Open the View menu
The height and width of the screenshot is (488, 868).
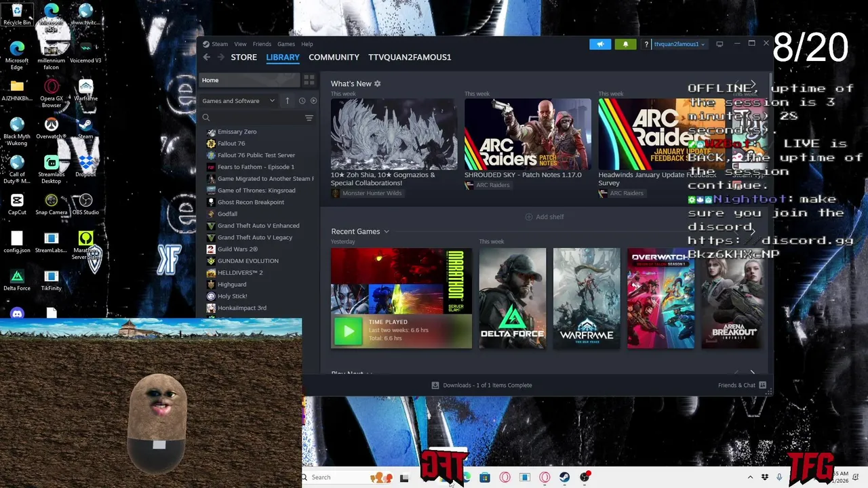click(240, 44)
